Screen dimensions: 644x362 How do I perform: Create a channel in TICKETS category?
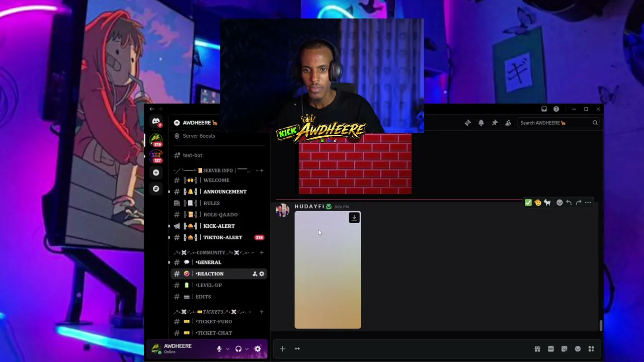point(262,312)
